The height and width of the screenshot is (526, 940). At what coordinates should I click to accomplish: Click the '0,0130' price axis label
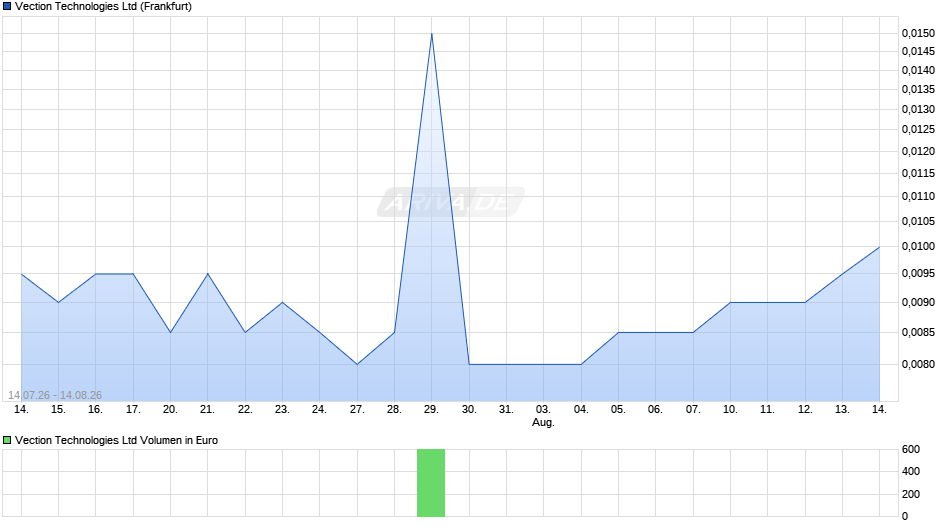[x=918, y=109]
